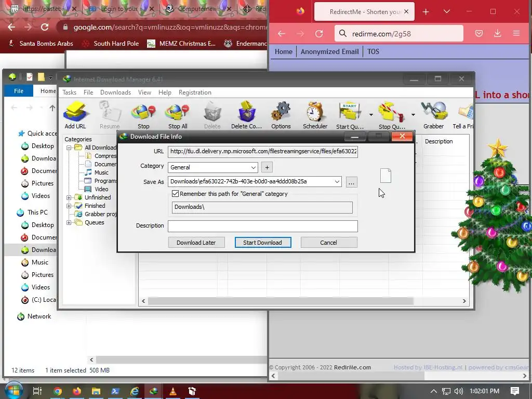532x399 pixels.
Task: Expand the Queues tree node
Action: click(x=69, y=222)
